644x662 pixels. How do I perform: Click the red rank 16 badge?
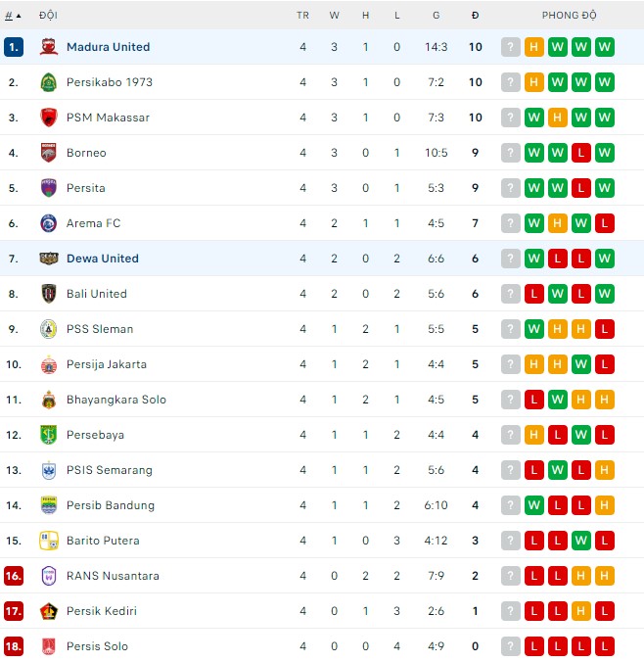[x=14, y=576]
